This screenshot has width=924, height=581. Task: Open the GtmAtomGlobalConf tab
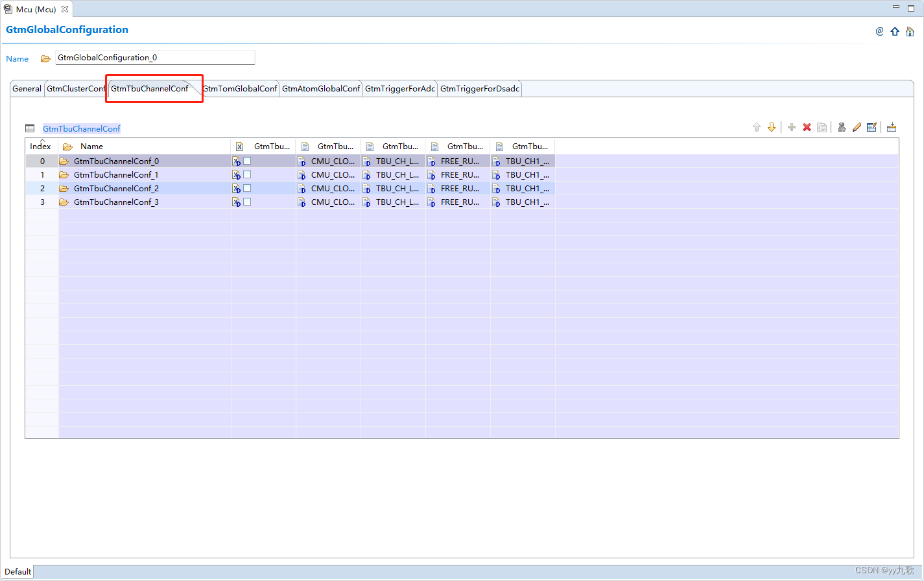tap(321, 89)
